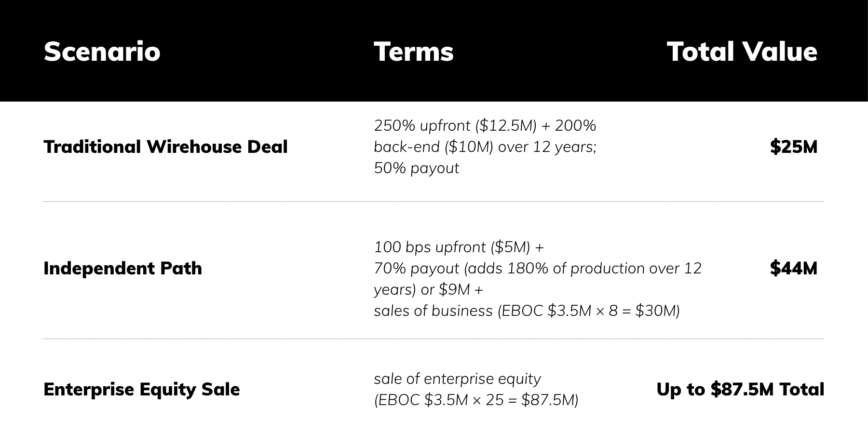Click the Total Value column header
The width and height of the screenshot is (868, 434).
coord(742,52)
